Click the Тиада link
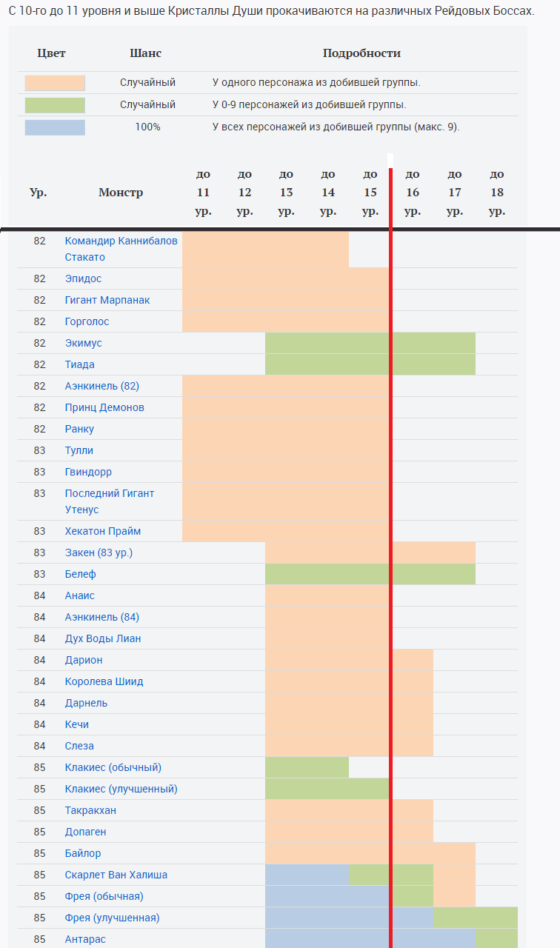This screenshot has height=948, width=560. point(80,364)
